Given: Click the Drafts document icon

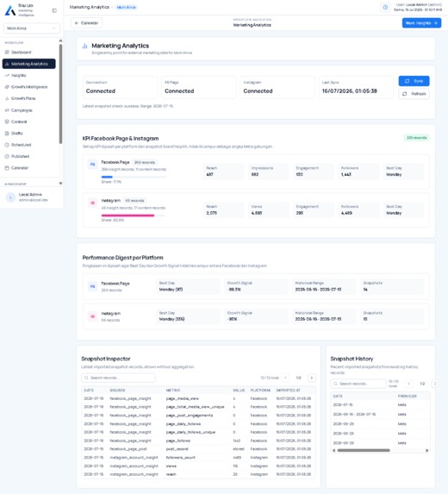Looking at the screenshot, I should [7, 134].
